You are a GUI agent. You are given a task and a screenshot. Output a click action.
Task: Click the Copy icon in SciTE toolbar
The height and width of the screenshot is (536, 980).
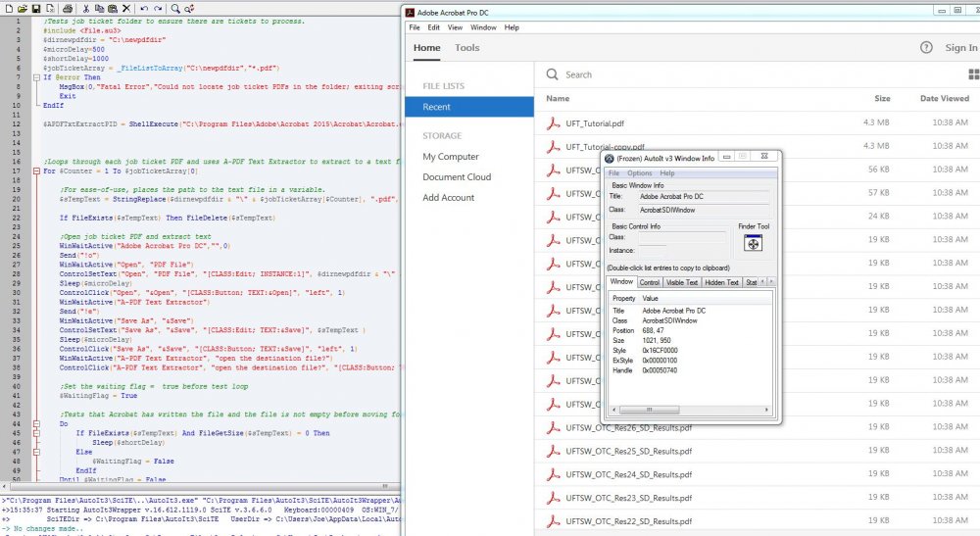[99, 8]
